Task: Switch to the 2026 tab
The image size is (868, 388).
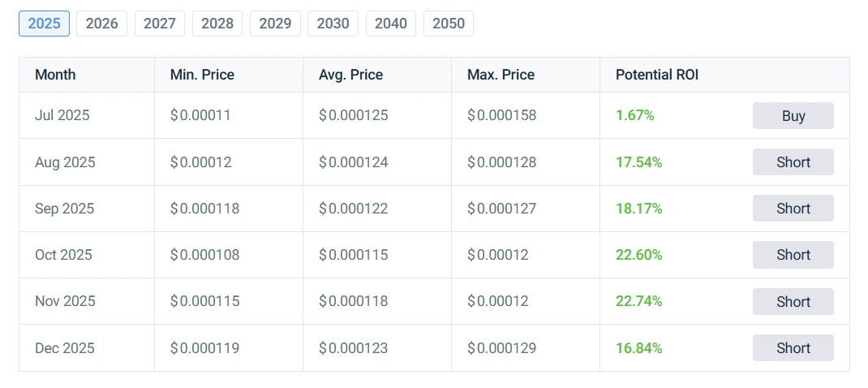Action: click(x=102, y=24)
